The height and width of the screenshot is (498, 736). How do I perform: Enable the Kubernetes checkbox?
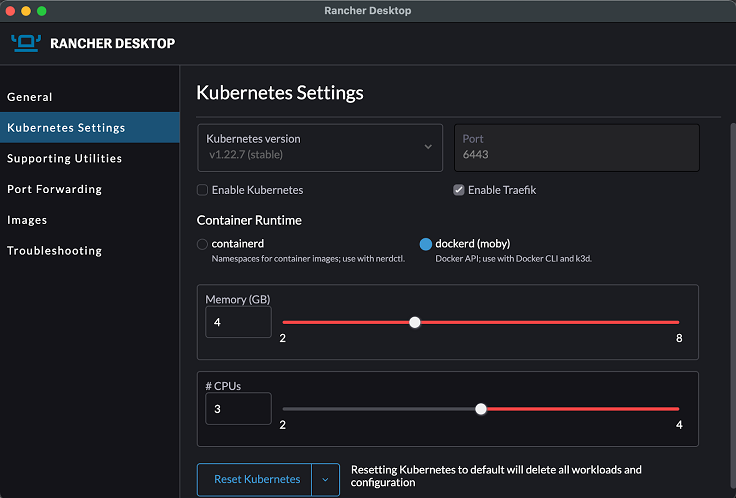click(x=203, y=190)
